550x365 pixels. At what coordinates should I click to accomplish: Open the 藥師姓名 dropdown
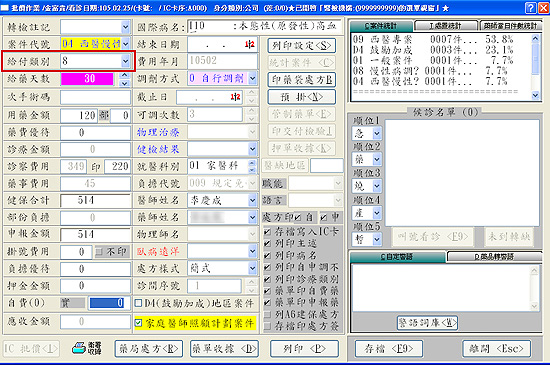253,217
